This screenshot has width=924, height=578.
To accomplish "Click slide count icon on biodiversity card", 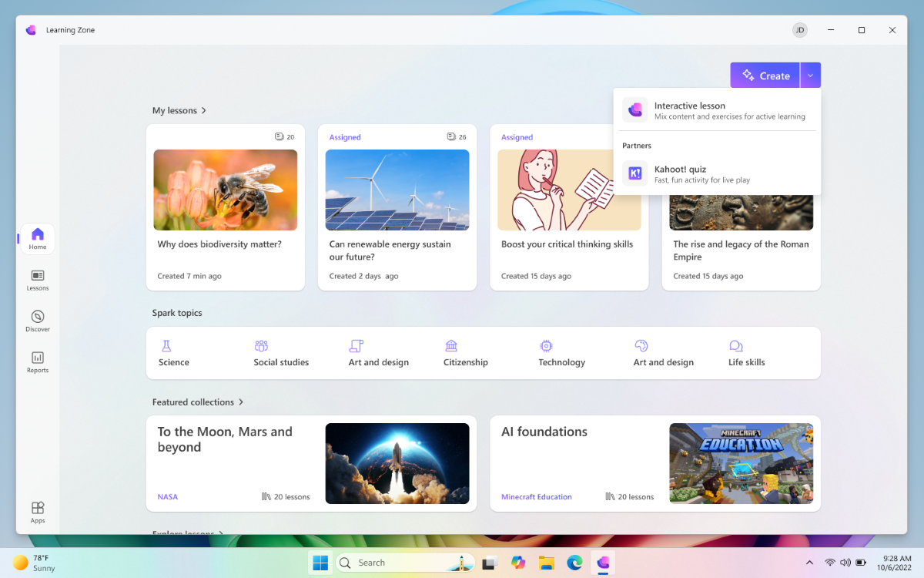I will (280, 136).
